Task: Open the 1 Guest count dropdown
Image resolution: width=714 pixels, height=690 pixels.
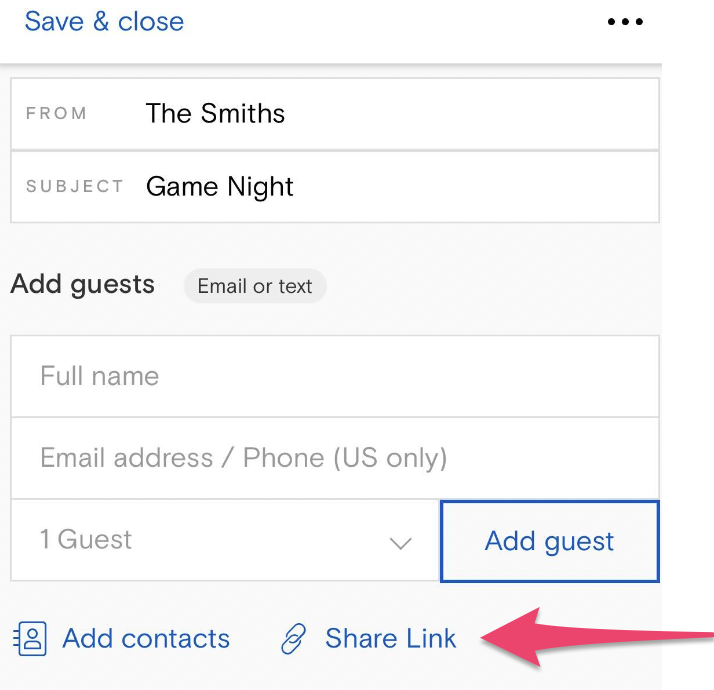Action: tap(225, 540)
